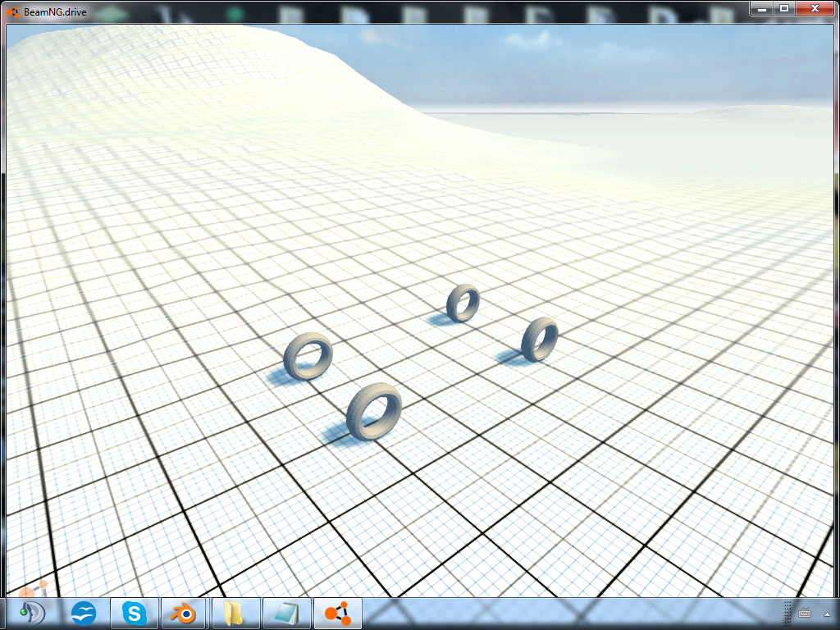Maximize the BeamNG.drive window

[x=783, y=8]
